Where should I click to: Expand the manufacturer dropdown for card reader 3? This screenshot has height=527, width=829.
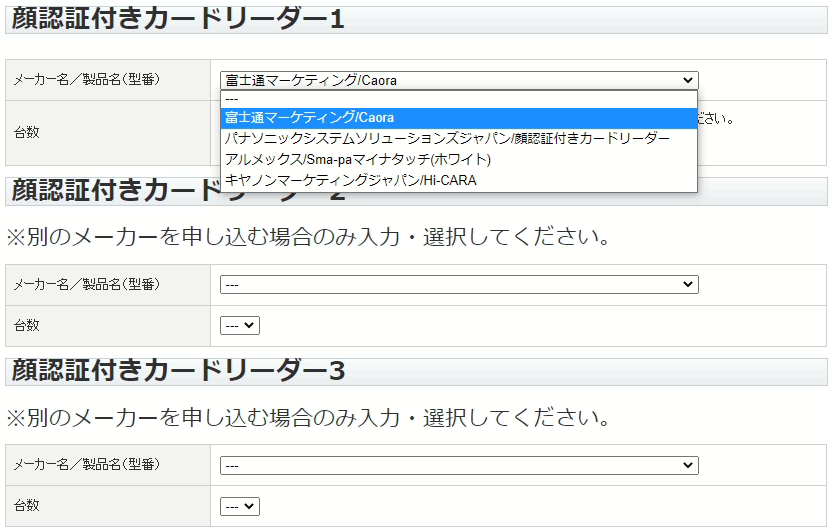pyautogui.click(x=459, y=465)
